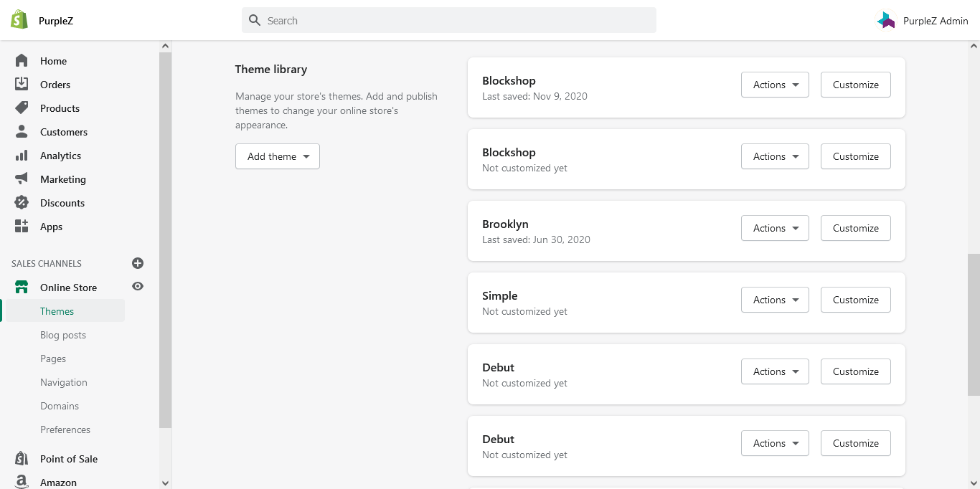Open Actions menu for Brooklyn theme
Image resolution: width=980 pixels, height=489 pixels.
pyautogui.click(x=775, y=227)
